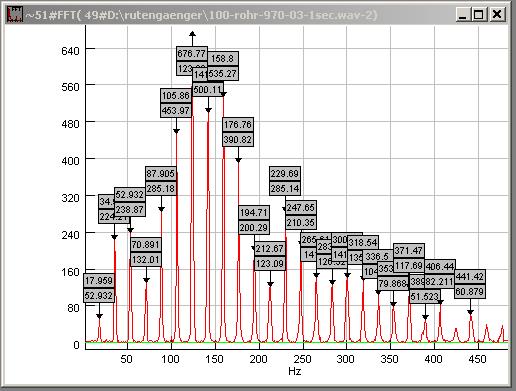Select the 336.5 peak frequency label
516x391 pixels.
[378, 257]
